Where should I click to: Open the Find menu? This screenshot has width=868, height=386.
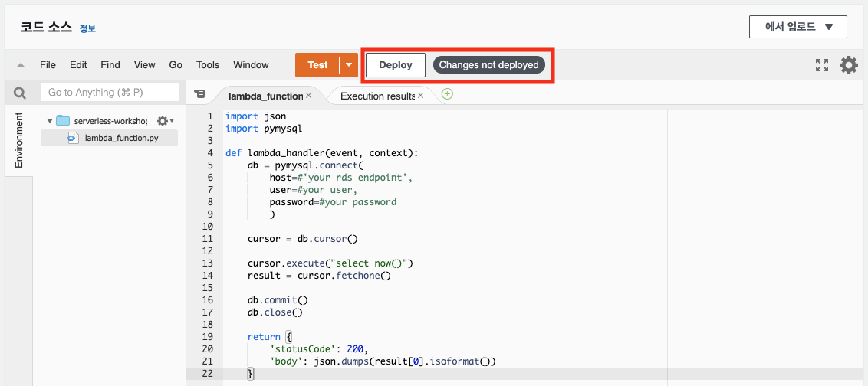110,64
